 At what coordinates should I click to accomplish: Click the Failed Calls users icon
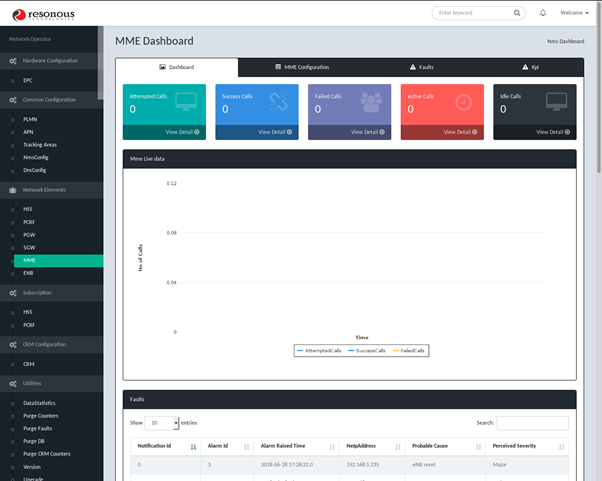371,103
